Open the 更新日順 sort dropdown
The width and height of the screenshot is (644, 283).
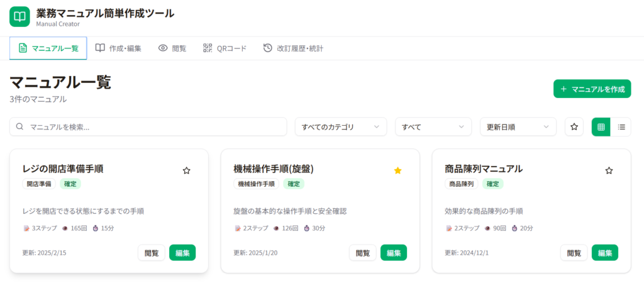(518, 127)
